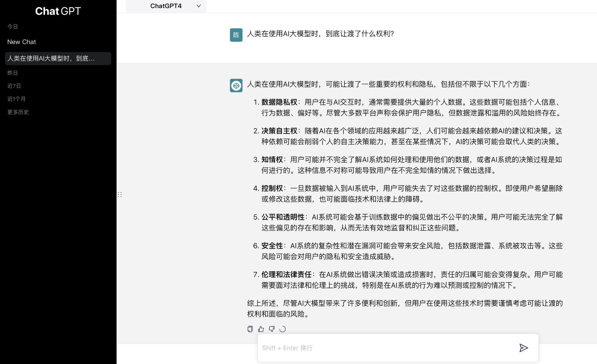
Task: Focus the Shift + Enter 换行 message input
Action: pyautogui.click(x=398, y=348)
